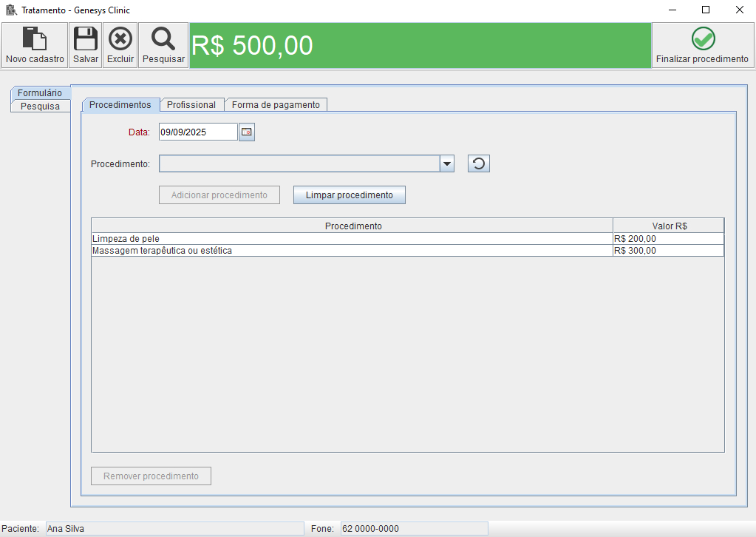Select the Limpeza de pele table row
Screen dimensions: 756x537
click(351, 239)
